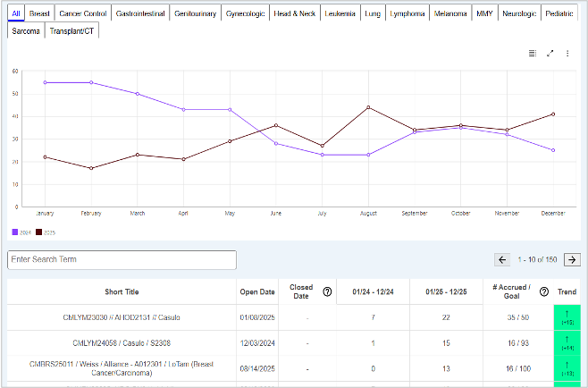This screenshot has width=588, height=388.
Task: Click 2024 January data point on chart
Action: tap(45, 82)
